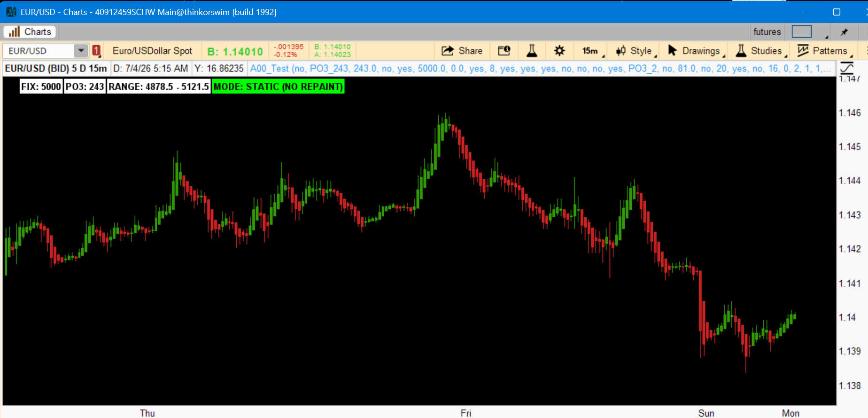Maximize the thinkorswim chart window
868x418 pixels.
837,12
